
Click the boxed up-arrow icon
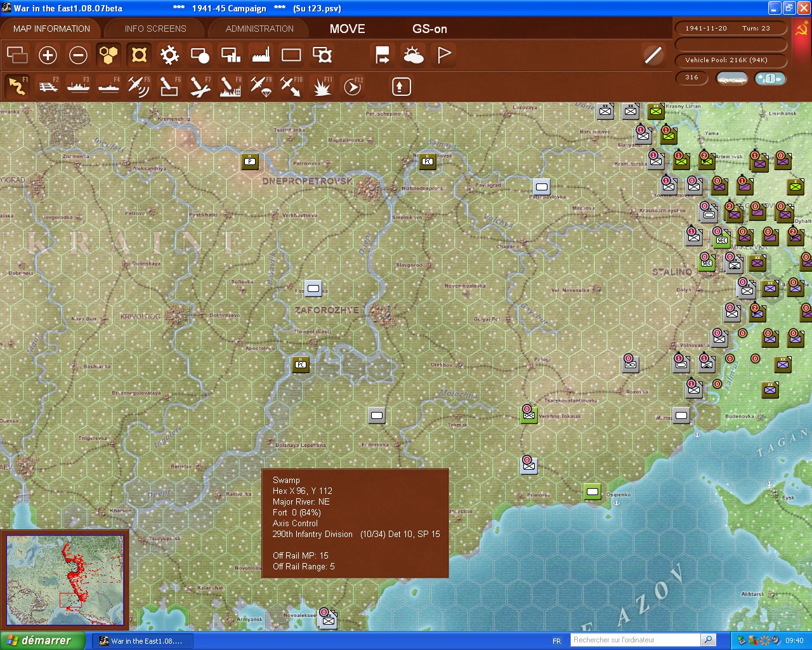(401, 86)
